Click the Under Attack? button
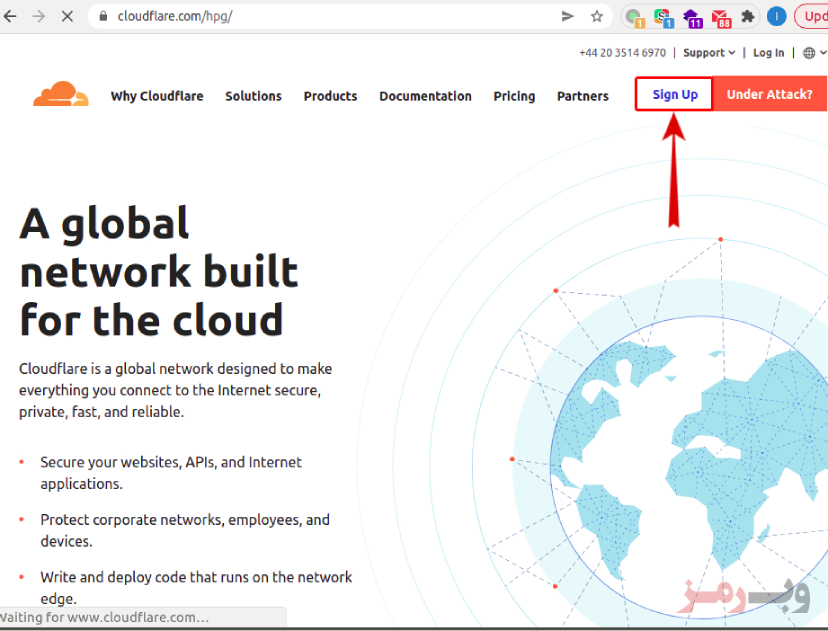The width and height of the screenshot is (828, 631). 770,94
